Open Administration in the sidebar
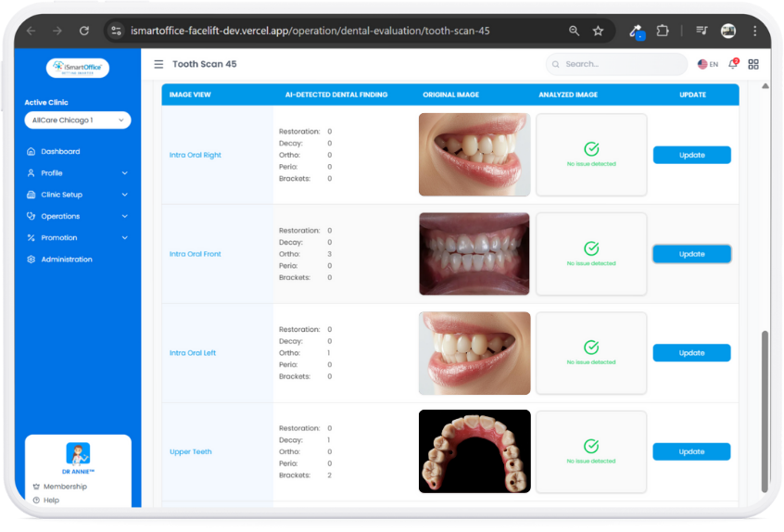 click(67, 260)
